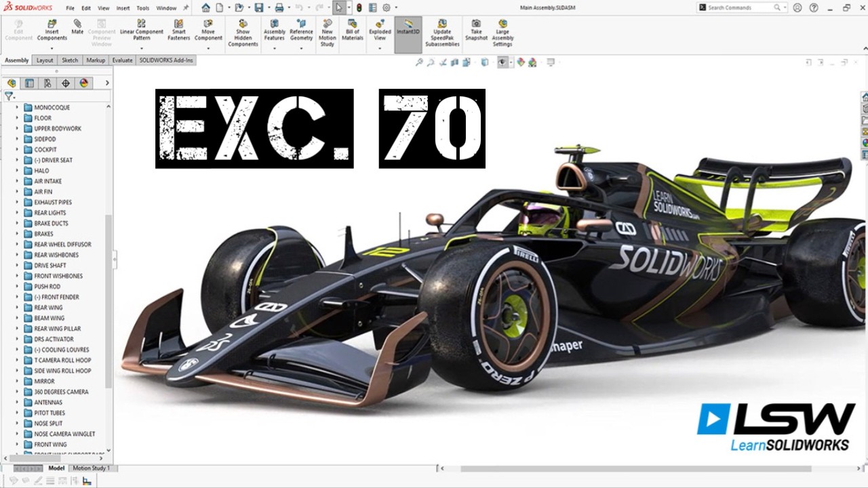
Task: Switch to the Evaluate tab
Action: (x=123, y=60)
